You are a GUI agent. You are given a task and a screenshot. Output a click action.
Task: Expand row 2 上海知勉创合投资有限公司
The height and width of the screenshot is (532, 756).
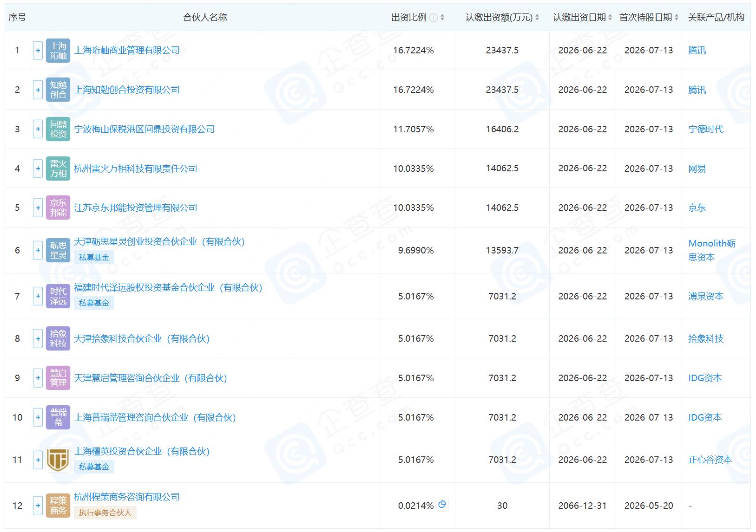(38, 90)
